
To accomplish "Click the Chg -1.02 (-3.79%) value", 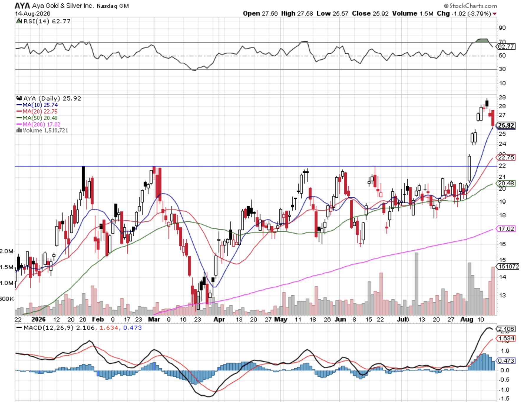I will click(x=464, y=14).
